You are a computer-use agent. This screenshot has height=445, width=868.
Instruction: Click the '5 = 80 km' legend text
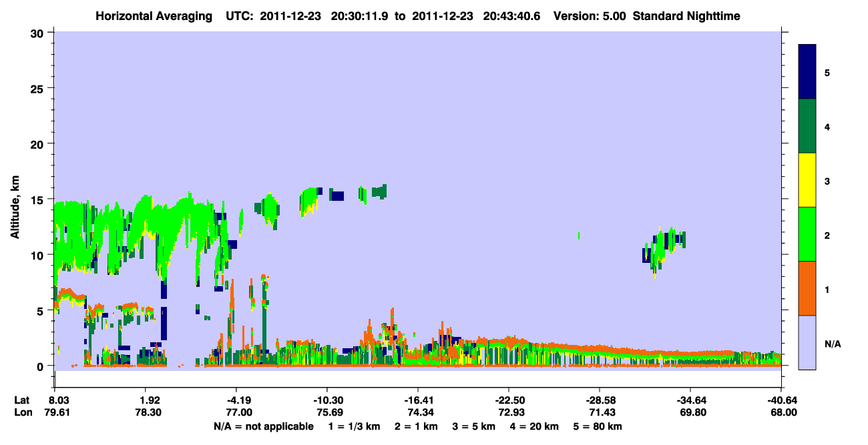[598, 426]
